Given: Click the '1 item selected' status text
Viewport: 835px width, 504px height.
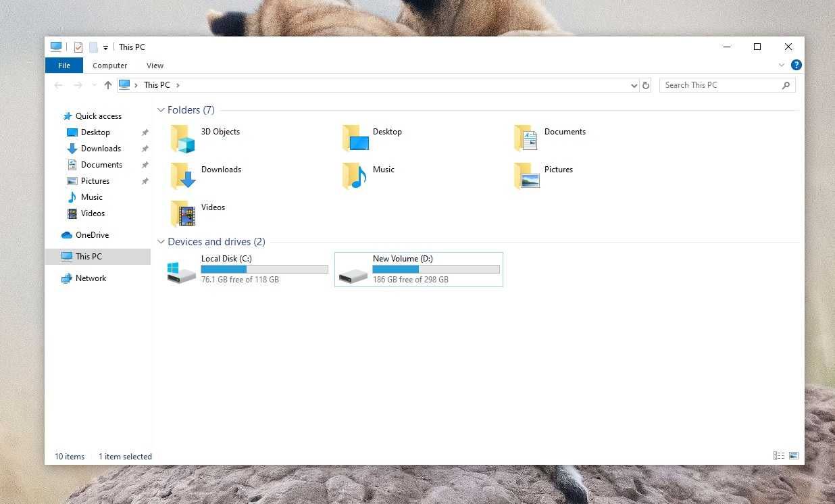Looking at the screenshot, I should point(125,457).
